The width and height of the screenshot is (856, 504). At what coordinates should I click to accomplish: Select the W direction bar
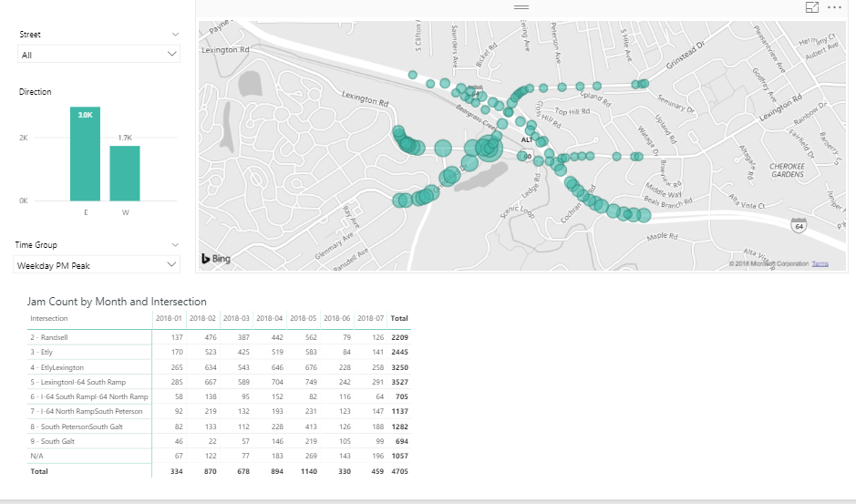click(x=125, y=173)
